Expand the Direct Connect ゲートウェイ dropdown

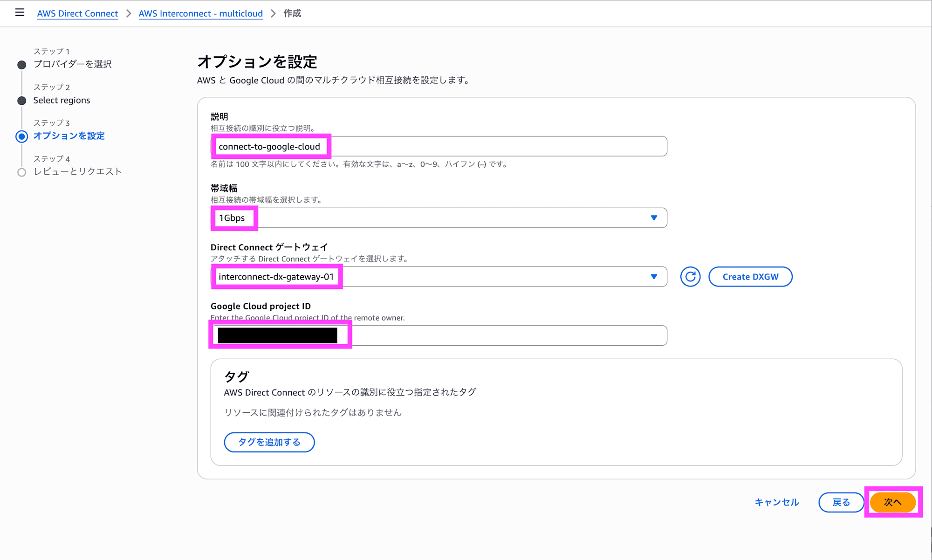[x=654, y=276]
